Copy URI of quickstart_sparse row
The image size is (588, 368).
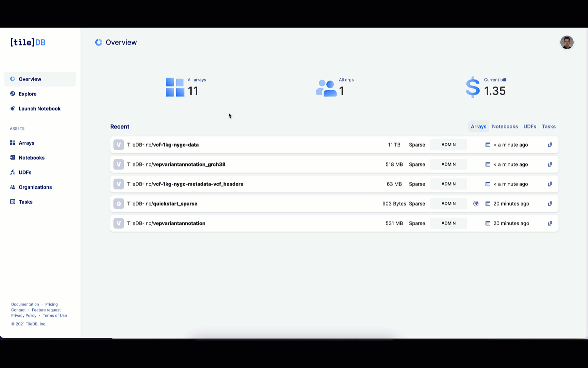pos(550,204)
